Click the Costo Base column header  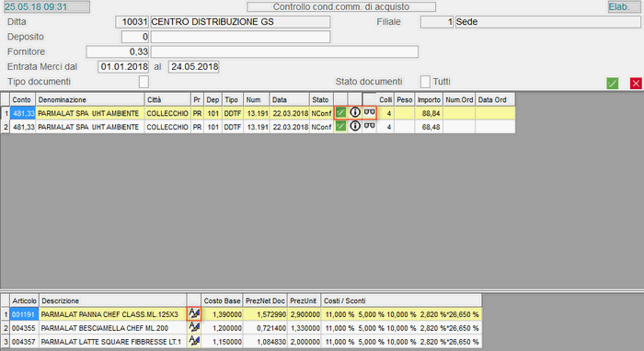pos(222,300)
